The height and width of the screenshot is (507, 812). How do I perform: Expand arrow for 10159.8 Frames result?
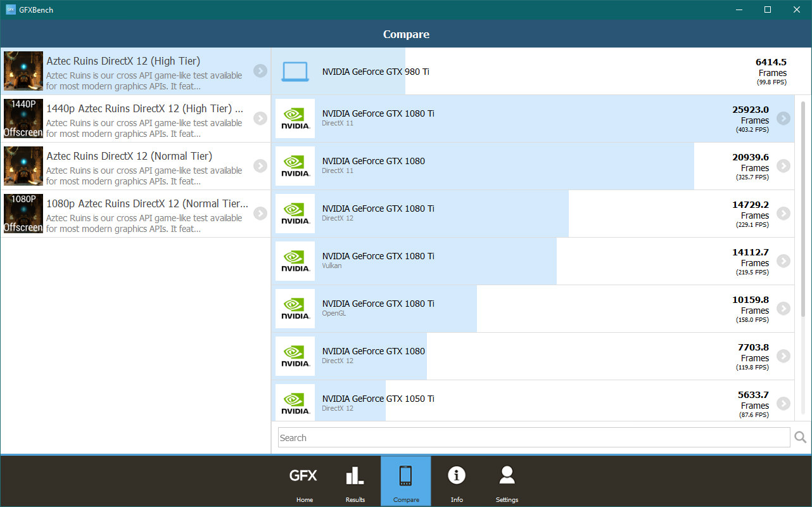[783, 309]
